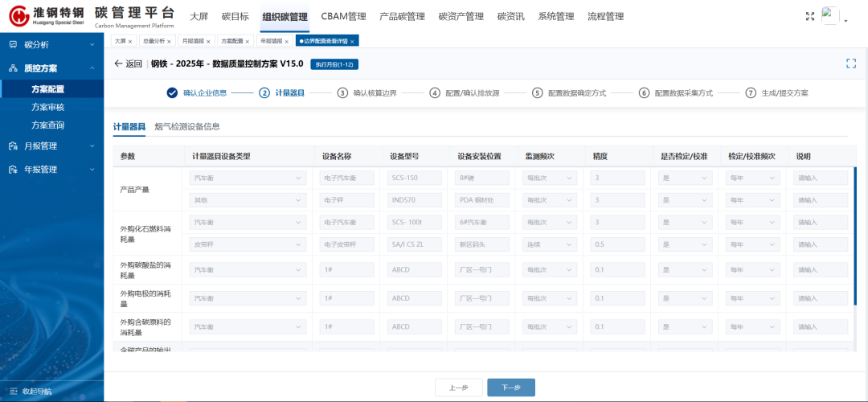The image size is (868, 402).
Task: Open 是 calibration dropdown in SCS-150 row
Action: click(x=686, y=178)
